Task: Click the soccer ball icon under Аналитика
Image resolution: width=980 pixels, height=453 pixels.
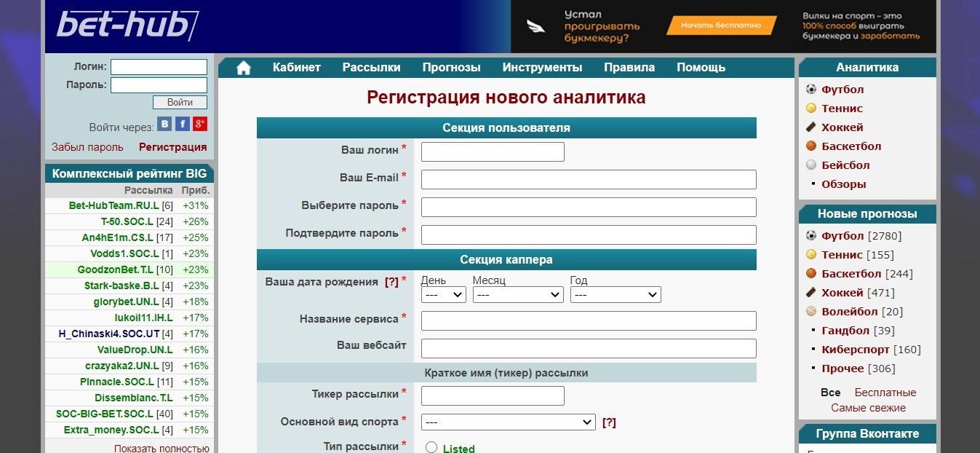Action: point(811,90)
